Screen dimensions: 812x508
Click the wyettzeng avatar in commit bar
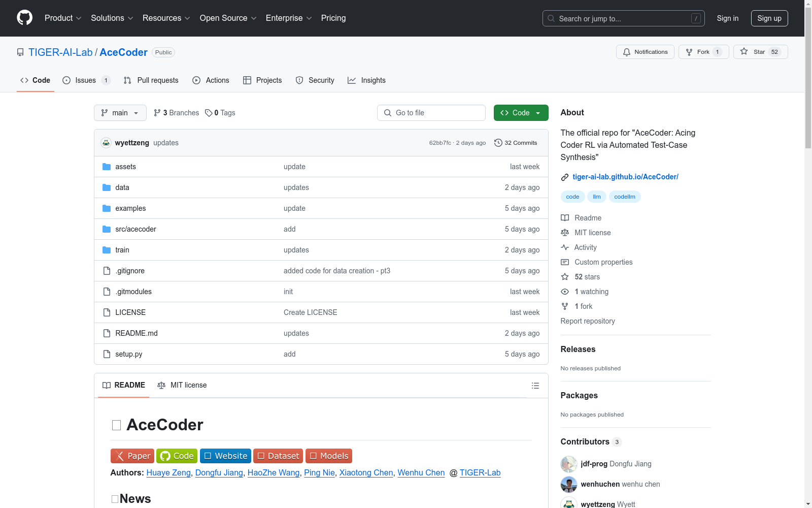(106, 143)
